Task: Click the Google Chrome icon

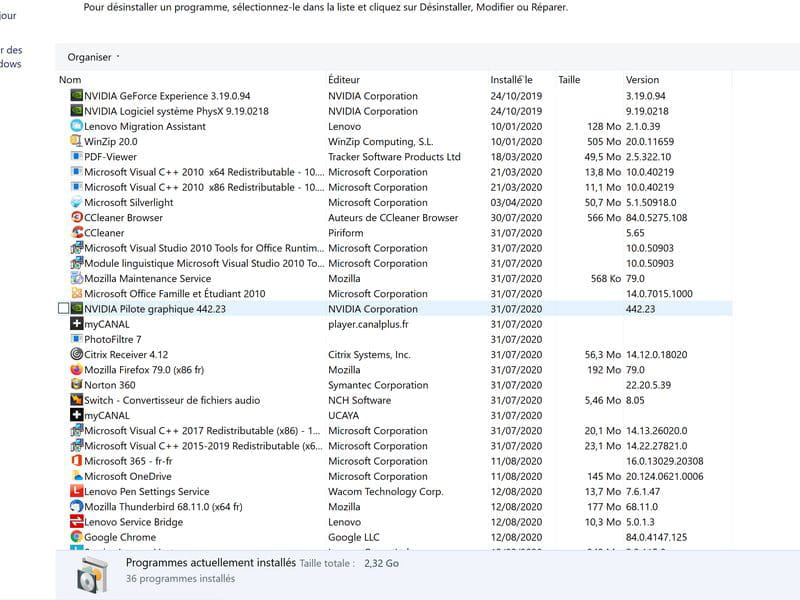Action: click(77, 537)
